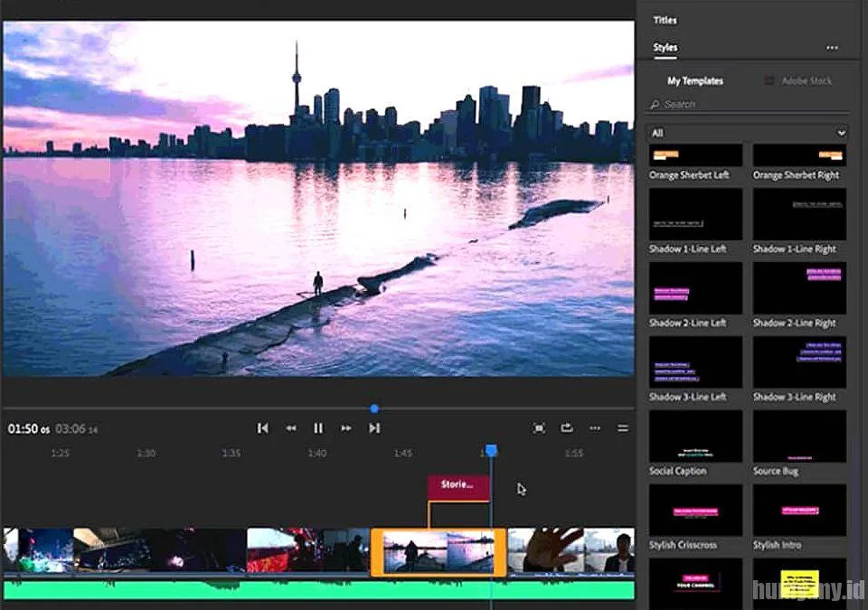Click the blue timeline playhead marker
The height and width of the screenshot is (610, 868).
point(491,450)
